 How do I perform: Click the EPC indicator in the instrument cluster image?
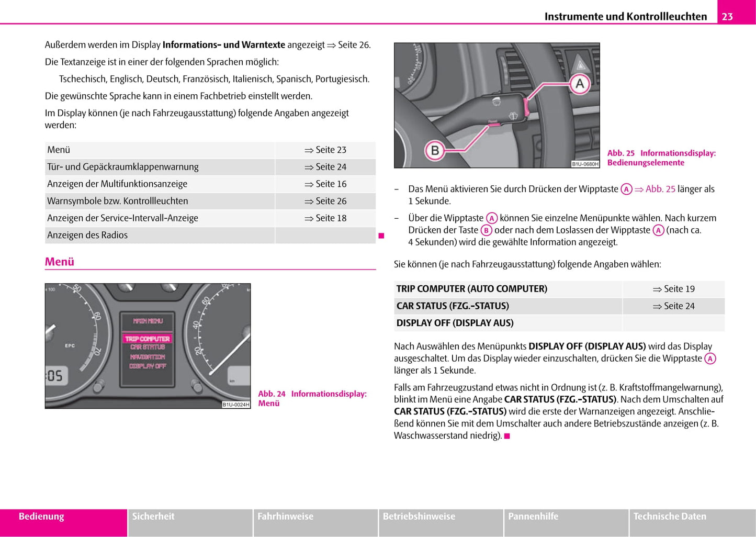[70, 345]
